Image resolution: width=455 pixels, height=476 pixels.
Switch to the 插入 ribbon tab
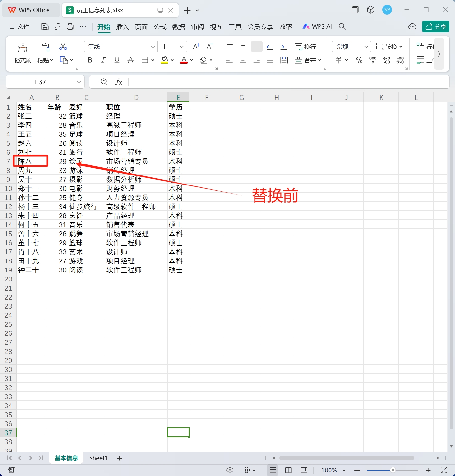click(122, 27)
